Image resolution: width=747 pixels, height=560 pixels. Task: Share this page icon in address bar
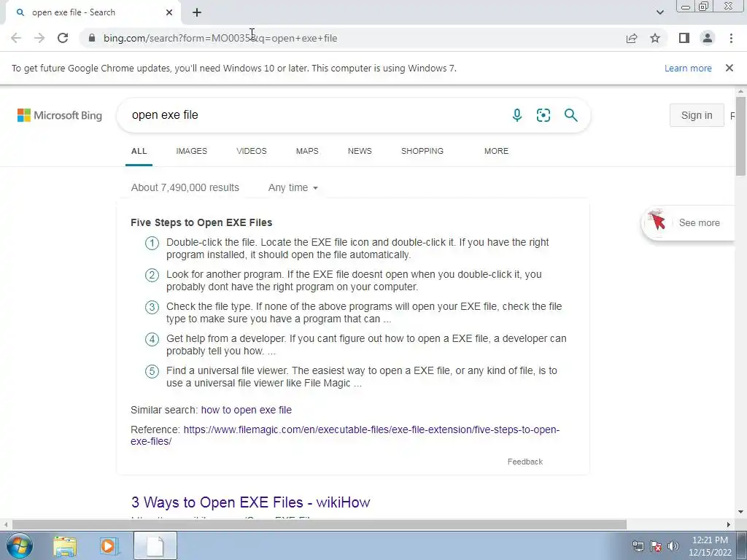coord(632,38)
